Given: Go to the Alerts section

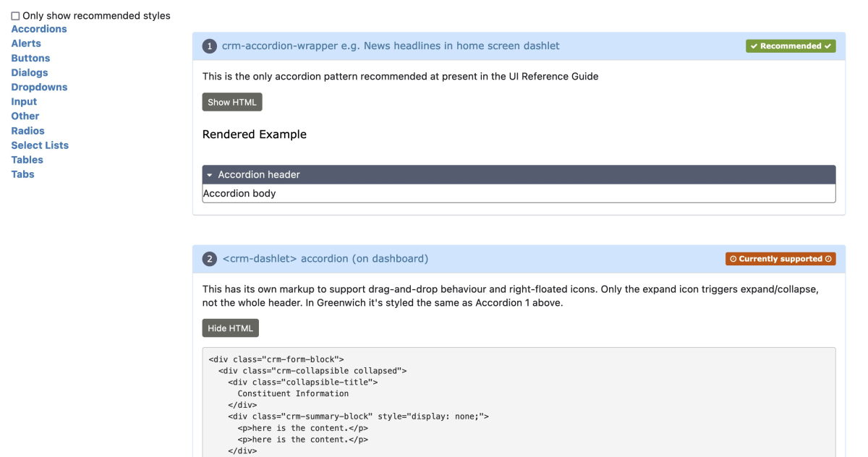Looking at the screenshot, I should [x=26, y=43].
